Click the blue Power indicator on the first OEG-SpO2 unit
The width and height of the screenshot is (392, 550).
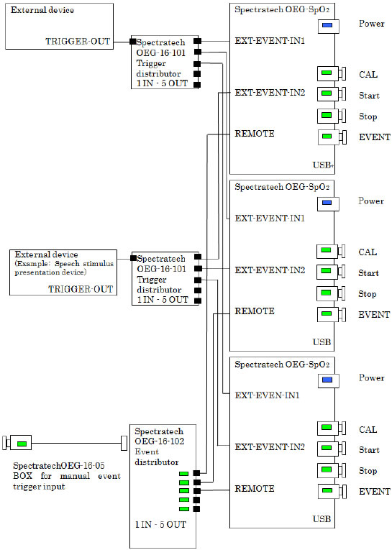(327, 25)
